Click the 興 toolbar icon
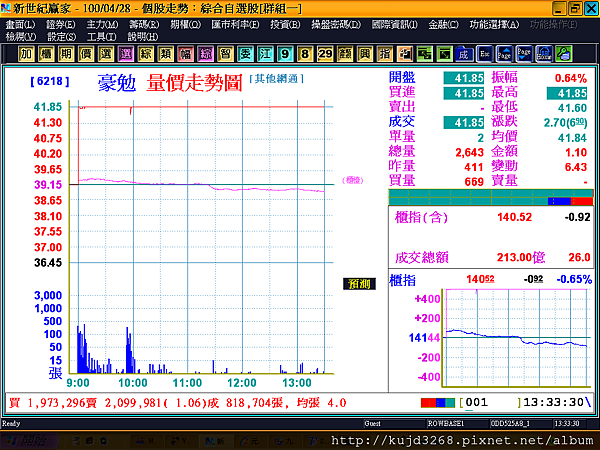The width and height of the screenshot is (600, 450). [365, 54]
